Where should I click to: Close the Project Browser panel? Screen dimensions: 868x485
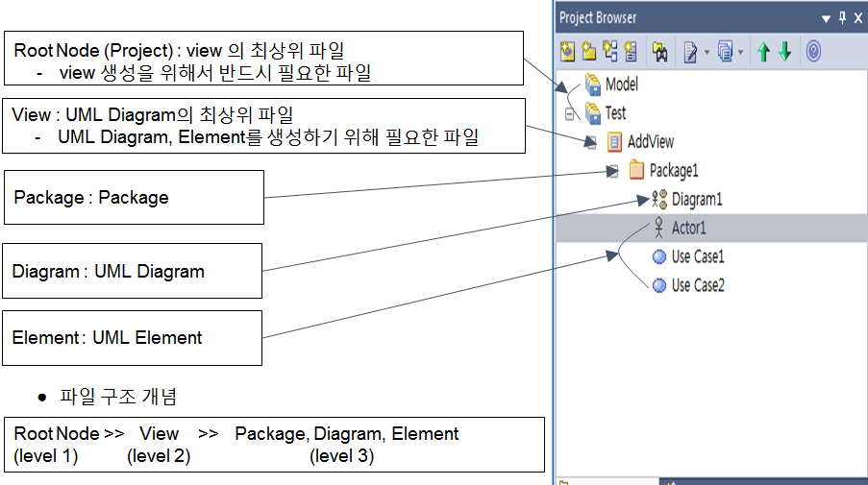point(858,18)
